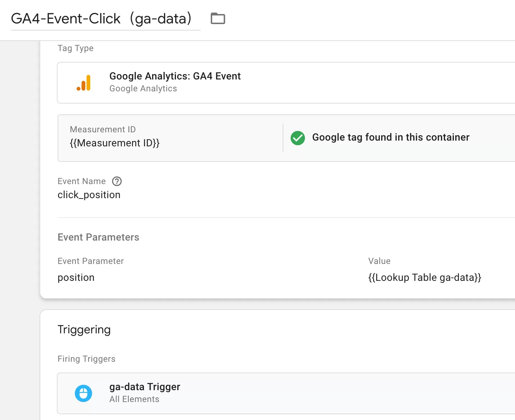Open the folder icon beside the tag name

click(x=218, y=18)
